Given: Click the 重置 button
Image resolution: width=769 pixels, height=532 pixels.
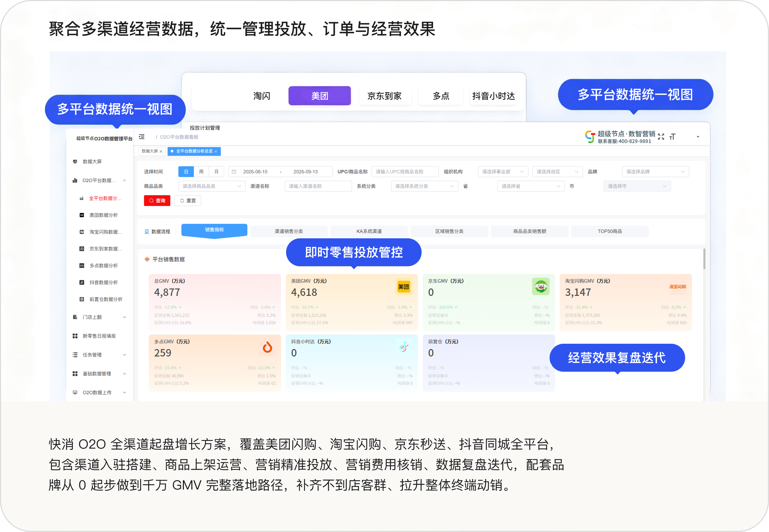Looking at the screenshot, I should tap(188, 201).
